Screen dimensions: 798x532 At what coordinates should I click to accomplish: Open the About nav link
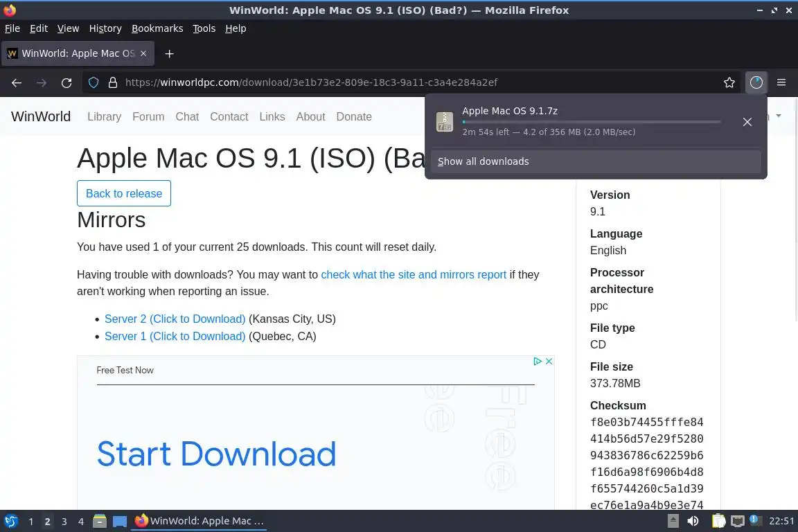click(x=310, y=116)
